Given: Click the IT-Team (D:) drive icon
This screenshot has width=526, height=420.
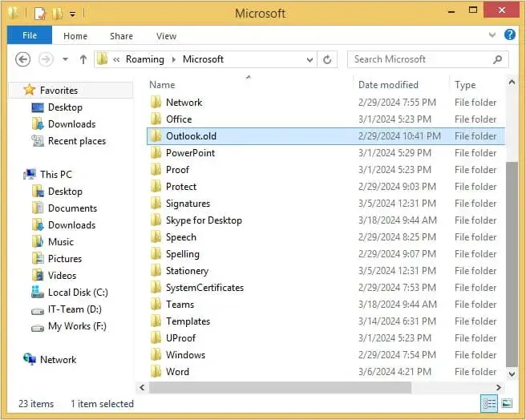Looking at the screenshot, I should (38, 311).
